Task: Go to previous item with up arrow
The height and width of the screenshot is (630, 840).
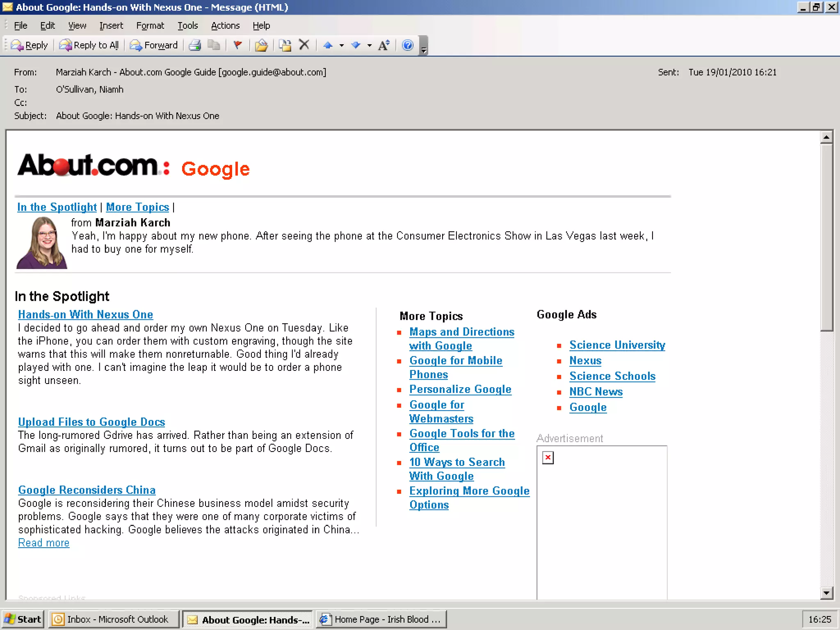Action: click(328, 45)
